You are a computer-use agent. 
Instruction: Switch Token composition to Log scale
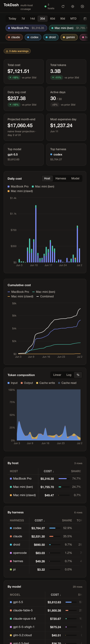pos(69,375)
